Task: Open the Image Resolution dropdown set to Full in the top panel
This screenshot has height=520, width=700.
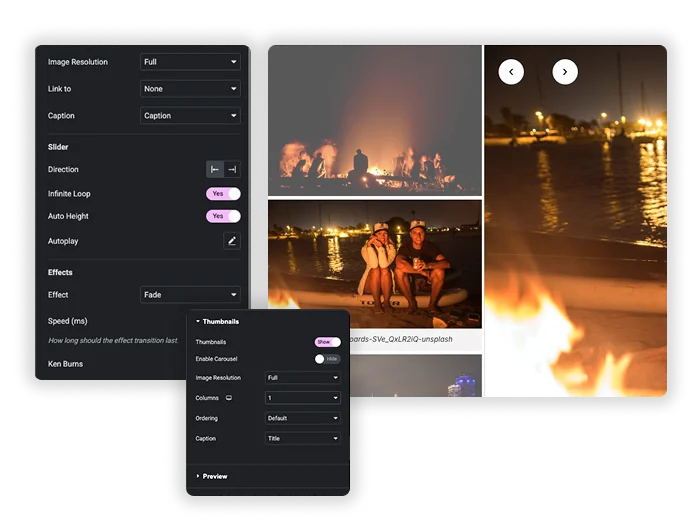Action: (x=190, y=62)
